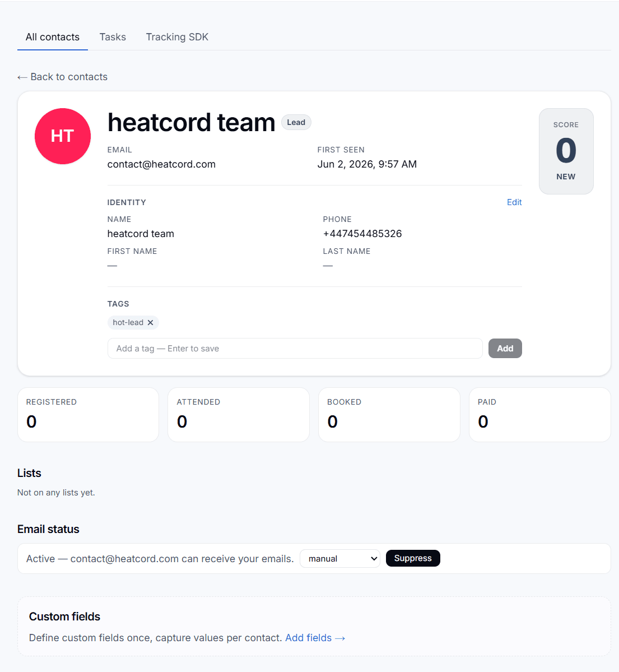Go back via Back to contacts link

[x=63, y=77]
